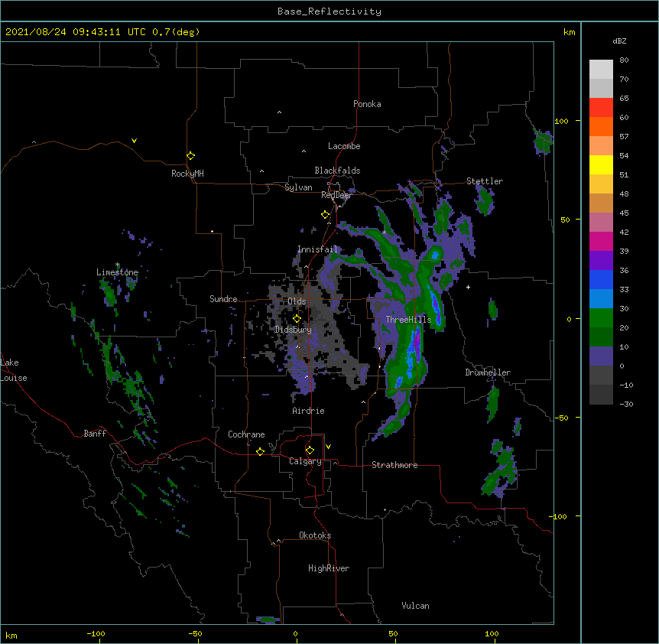Click the slate-blue 10-0 dBZ swatch
Image resolution: width=659 pixels, height=644 pixels.
(x=601, y=356)
